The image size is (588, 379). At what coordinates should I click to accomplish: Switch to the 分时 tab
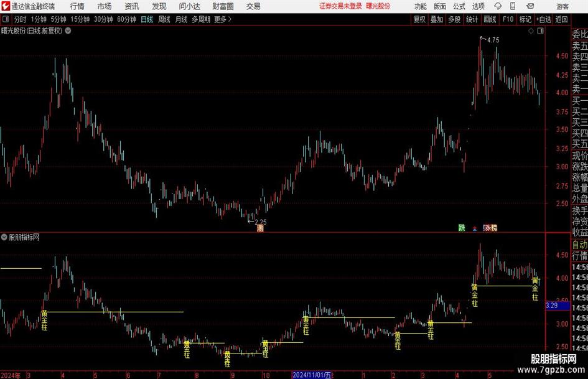point(20,19)
